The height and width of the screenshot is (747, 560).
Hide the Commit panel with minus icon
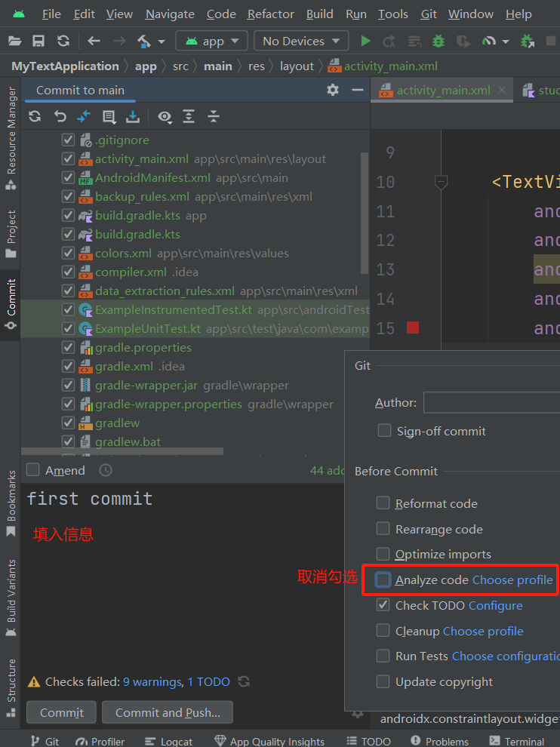pyautogui.click(x=358, y=90)
